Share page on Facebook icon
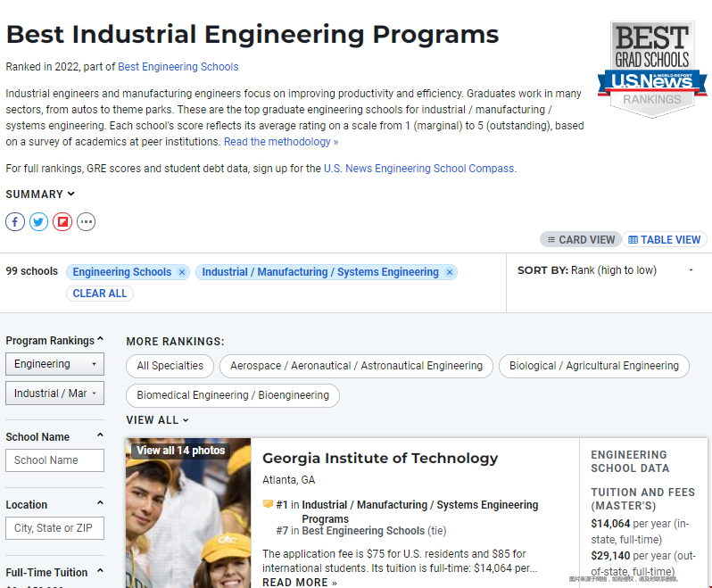Viewport: 712px width, 588px height. coord(15,222)
